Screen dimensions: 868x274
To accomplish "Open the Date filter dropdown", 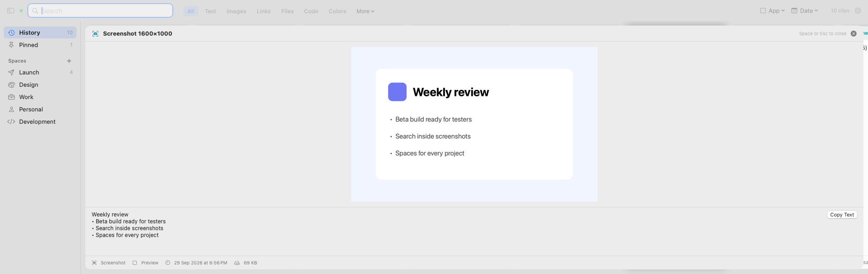I will pyautogui.click(x=805, y=11).
